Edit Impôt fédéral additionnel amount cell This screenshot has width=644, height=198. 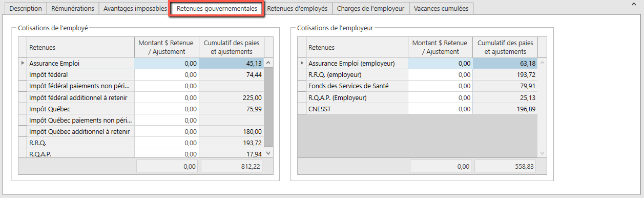point(167,97)
